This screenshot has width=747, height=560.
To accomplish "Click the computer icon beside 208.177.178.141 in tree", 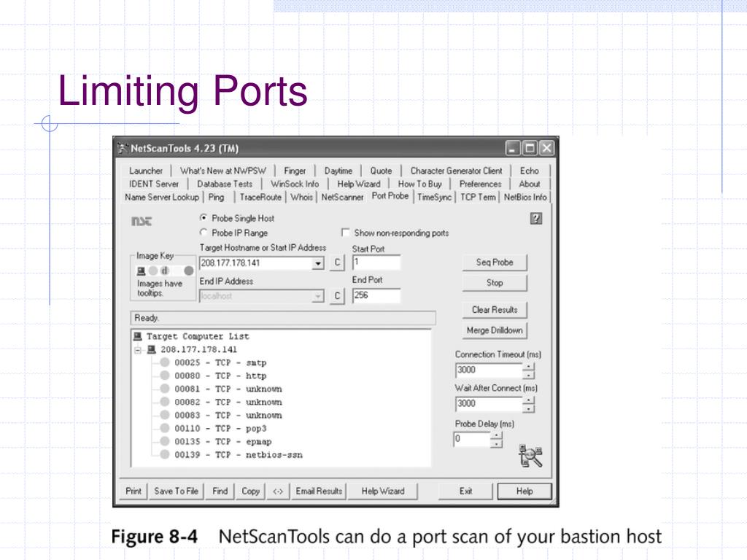I will [x=152, y=349].
